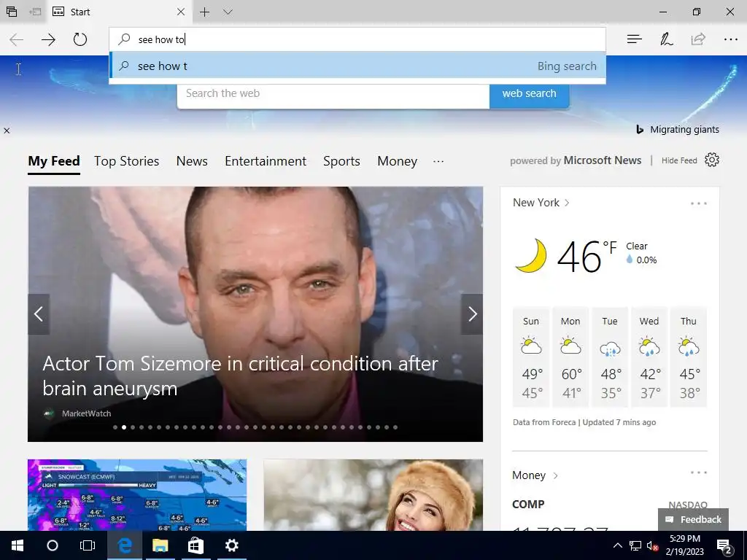Open the Entertainment tab
Viewport: 747px width, 560px height.
point(266,161)
